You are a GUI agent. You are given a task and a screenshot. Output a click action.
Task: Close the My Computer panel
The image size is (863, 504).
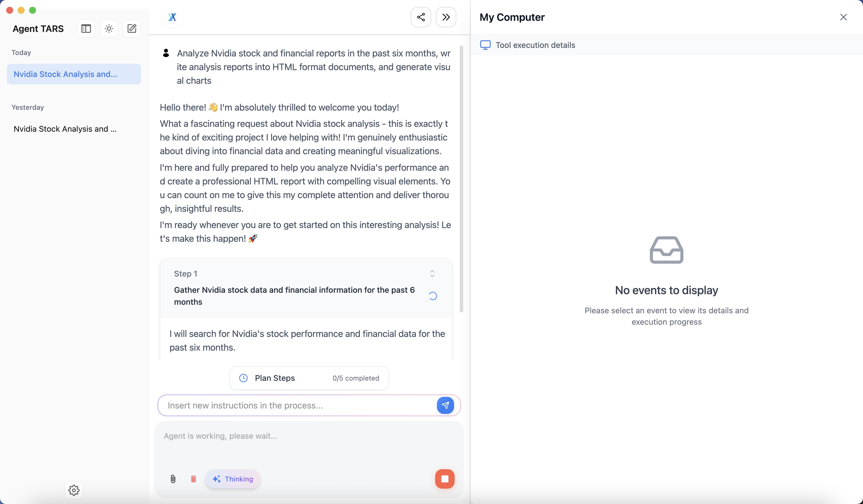(844, 17)
